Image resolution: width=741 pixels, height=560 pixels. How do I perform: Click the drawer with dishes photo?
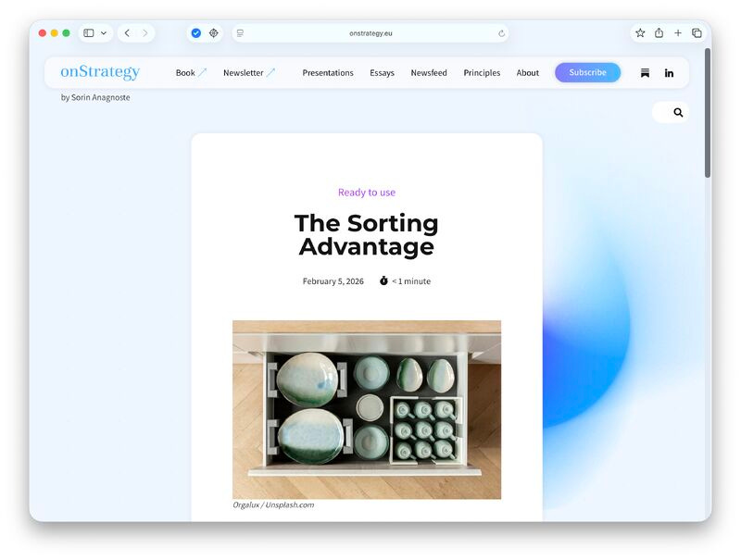367,409
